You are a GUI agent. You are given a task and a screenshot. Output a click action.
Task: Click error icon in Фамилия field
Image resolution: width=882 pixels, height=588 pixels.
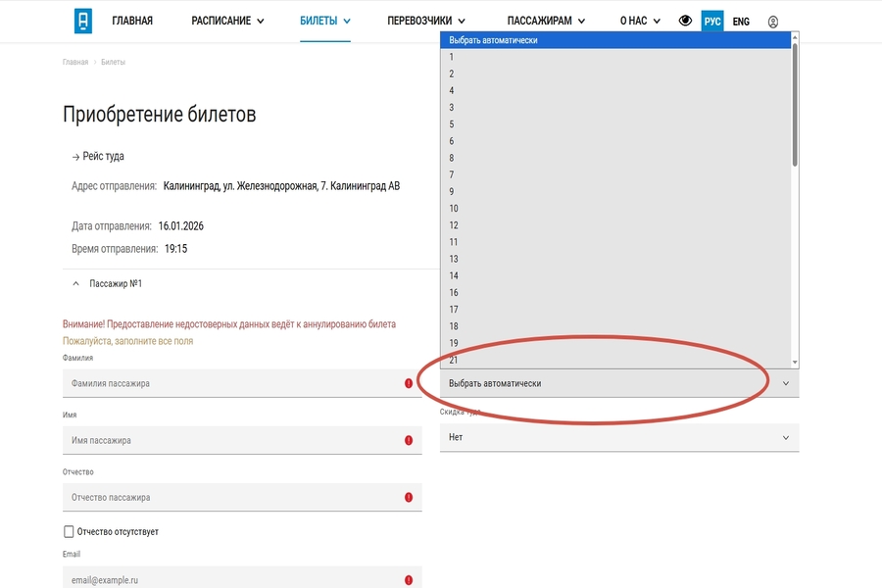(409, 384)
